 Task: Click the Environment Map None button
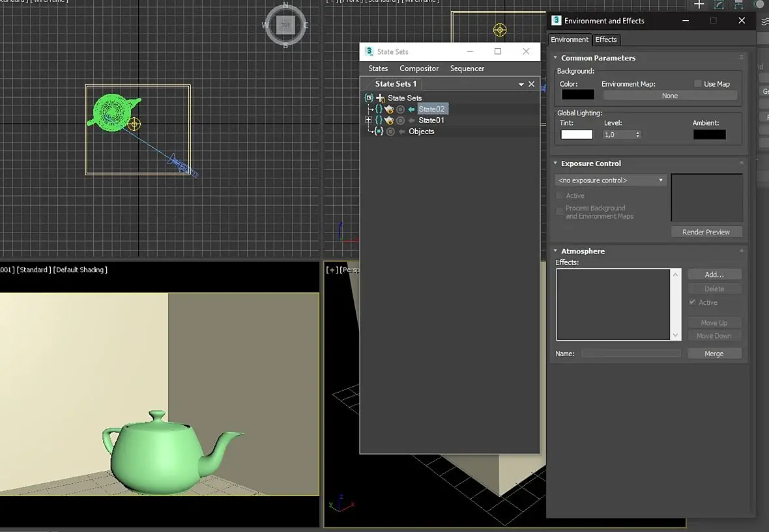(x=670, y=96)
